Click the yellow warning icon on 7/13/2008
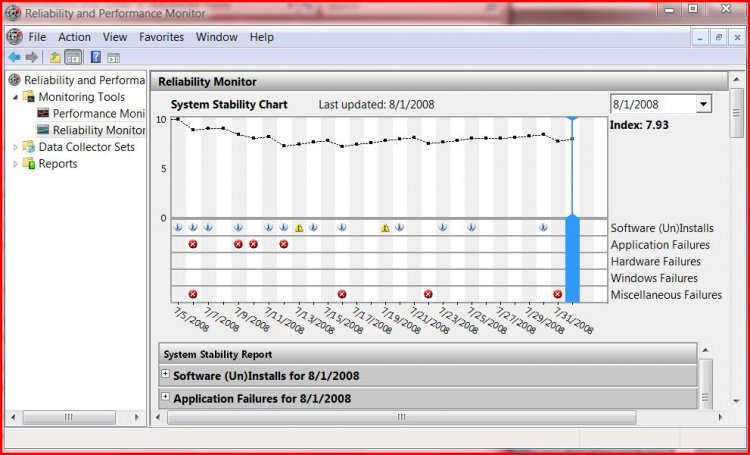750x455 pixels. coord(299,228)
